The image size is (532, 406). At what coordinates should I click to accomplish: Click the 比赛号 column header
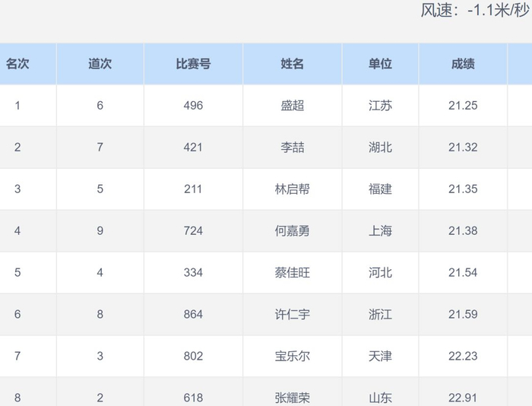click(x=193, y=64)
